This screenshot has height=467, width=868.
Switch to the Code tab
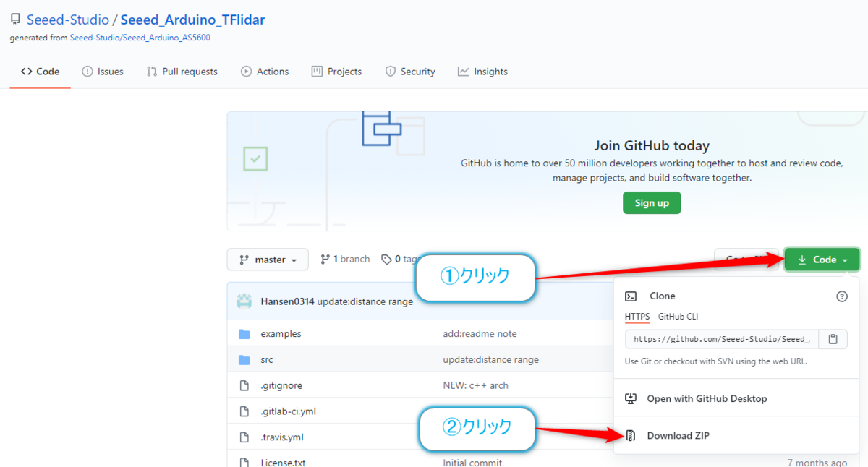(x=41, y=72)
